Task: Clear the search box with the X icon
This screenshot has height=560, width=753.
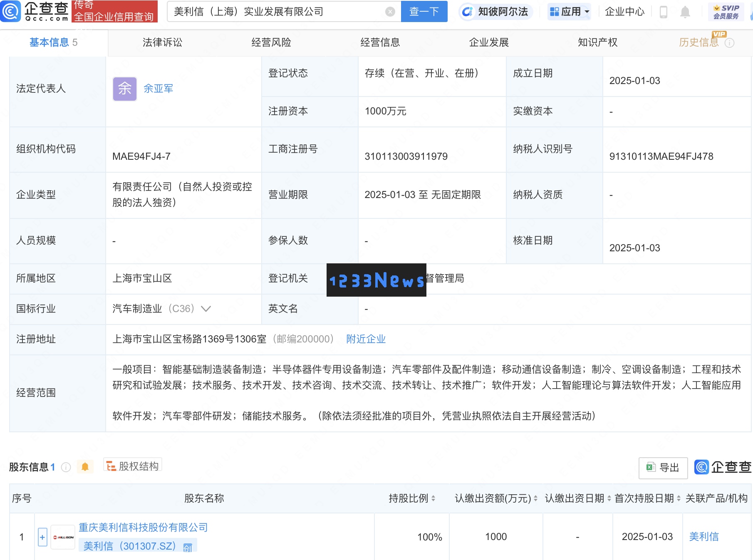Action: pyautogui.click(x=390, y=12)
